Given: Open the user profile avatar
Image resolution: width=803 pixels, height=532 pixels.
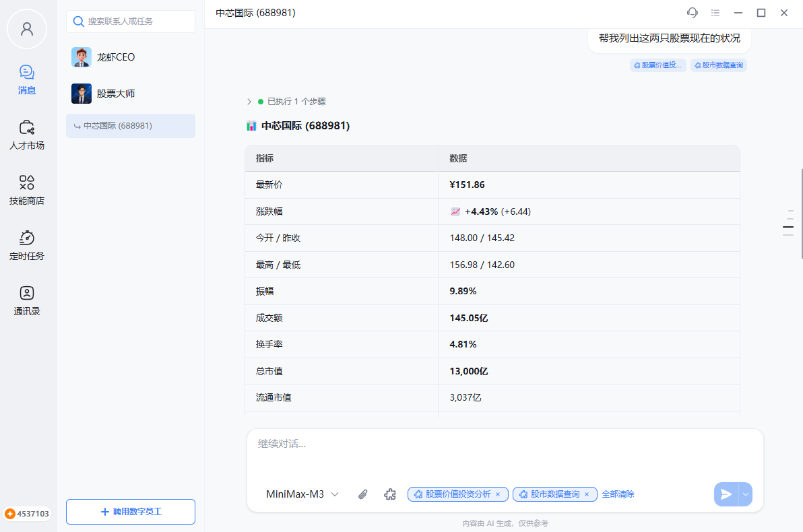Looking at the screenshot, I should 27,29.
